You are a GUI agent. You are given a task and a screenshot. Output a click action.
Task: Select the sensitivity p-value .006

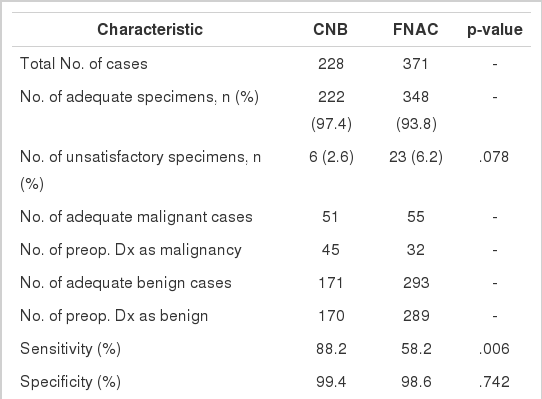[494, 349]
